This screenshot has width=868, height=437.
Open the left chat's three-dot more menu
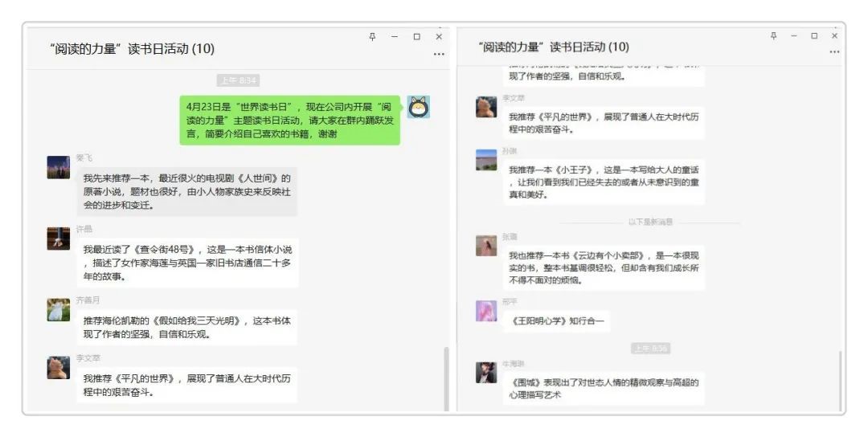[439, 54]
